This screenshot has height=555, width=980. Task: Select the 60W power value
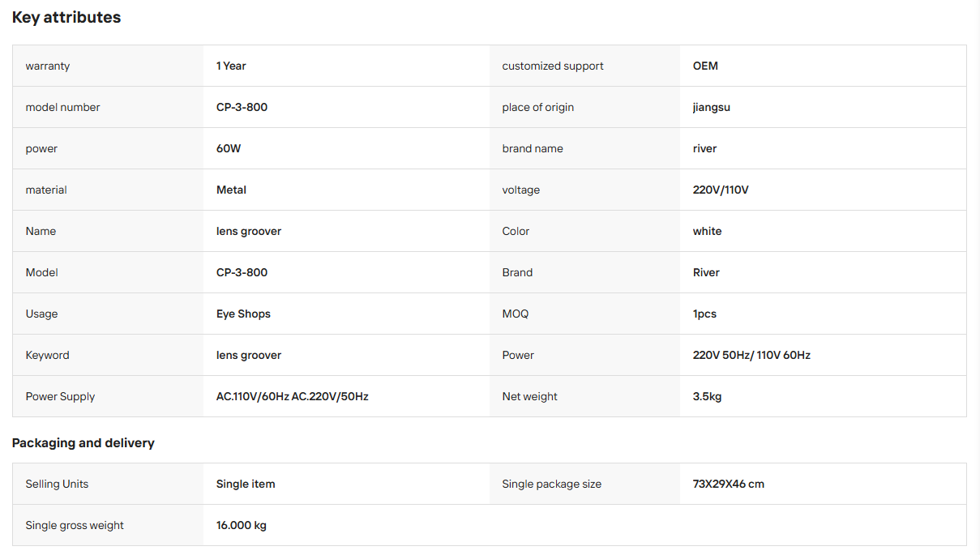click(228, 148)
